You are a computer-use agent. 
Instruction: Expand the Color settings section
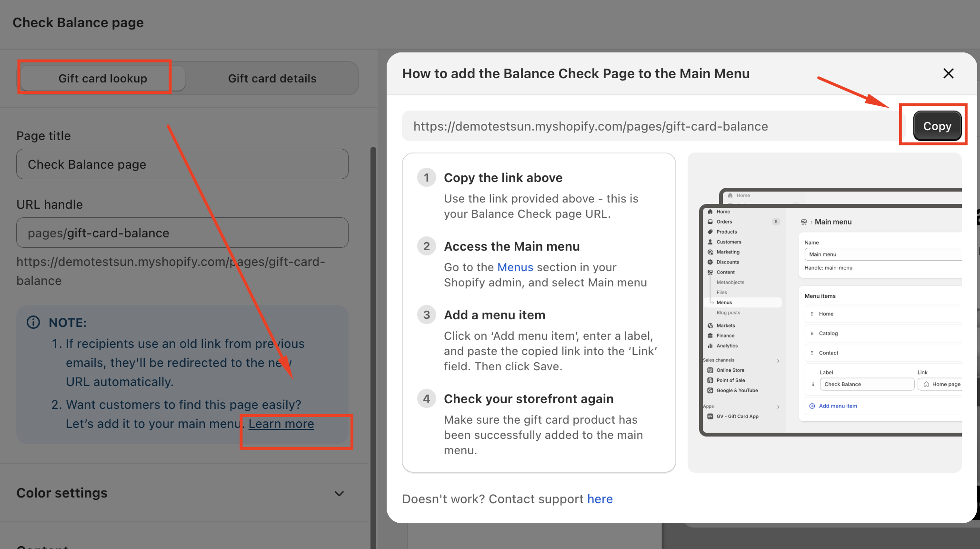(62, 493)
